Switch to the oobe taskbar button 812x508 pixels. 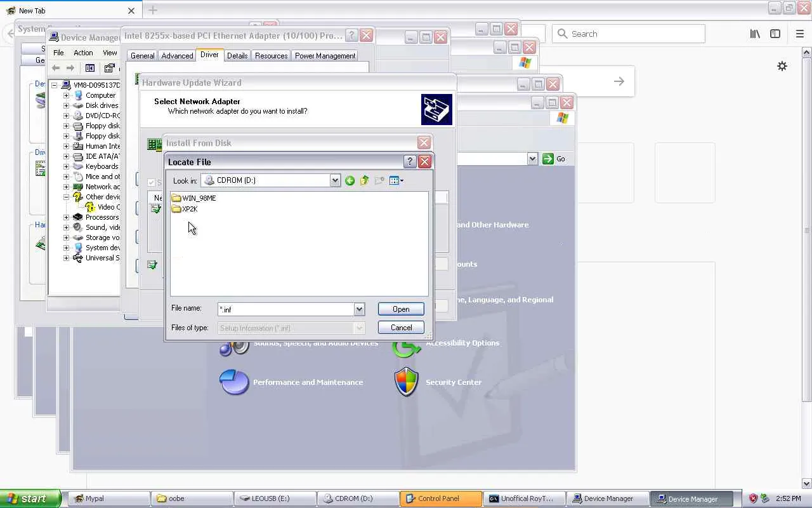192,498
